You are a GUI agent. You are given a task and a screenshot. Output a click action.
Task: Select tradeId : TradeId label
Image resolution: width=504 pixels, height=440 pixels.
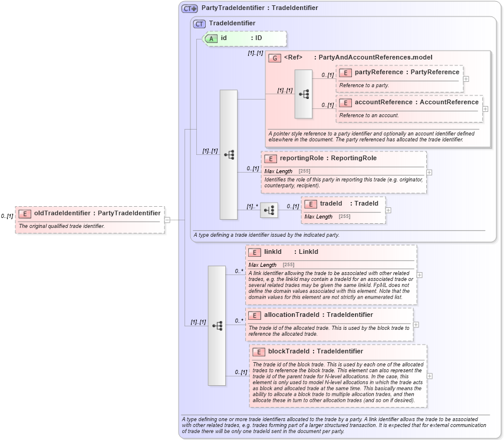coord(349,204)
